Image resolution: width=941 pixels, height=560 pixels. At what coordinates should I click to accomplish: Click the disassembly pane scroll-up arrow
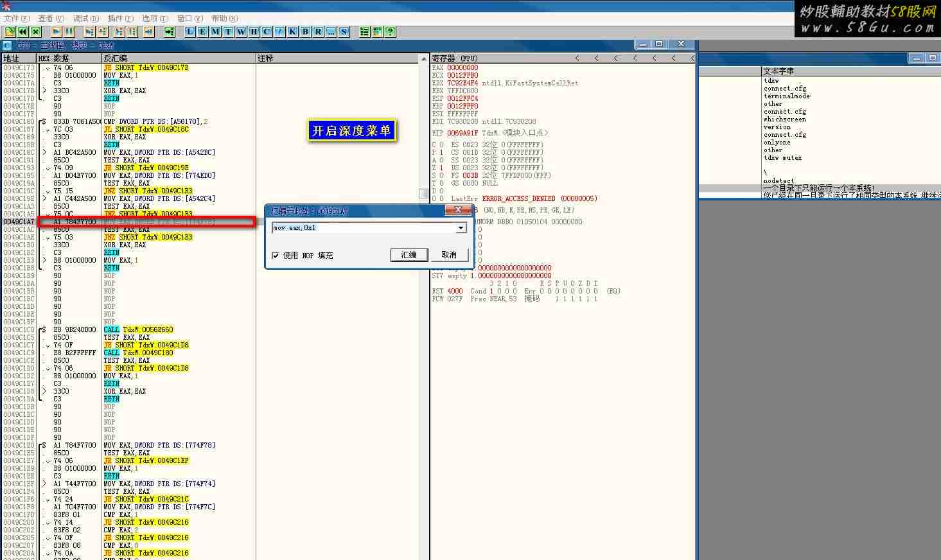423,58
